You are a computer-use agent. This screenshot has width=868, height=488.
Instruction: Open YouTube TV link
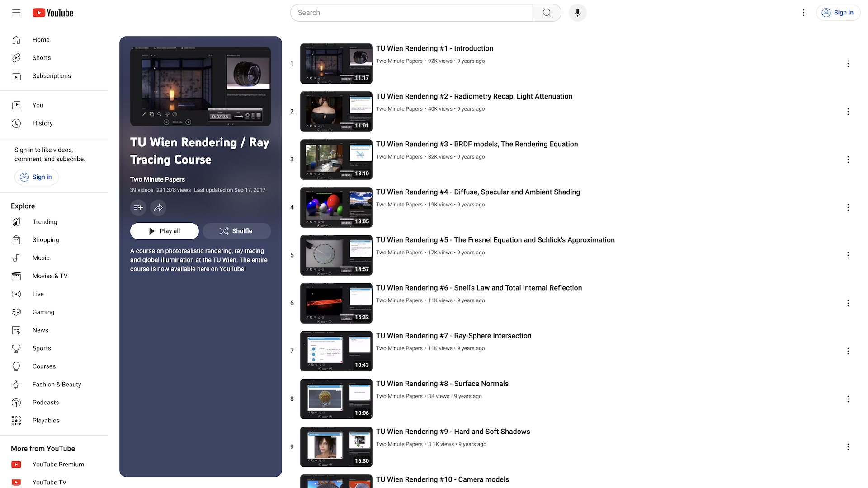pos(54,482)
